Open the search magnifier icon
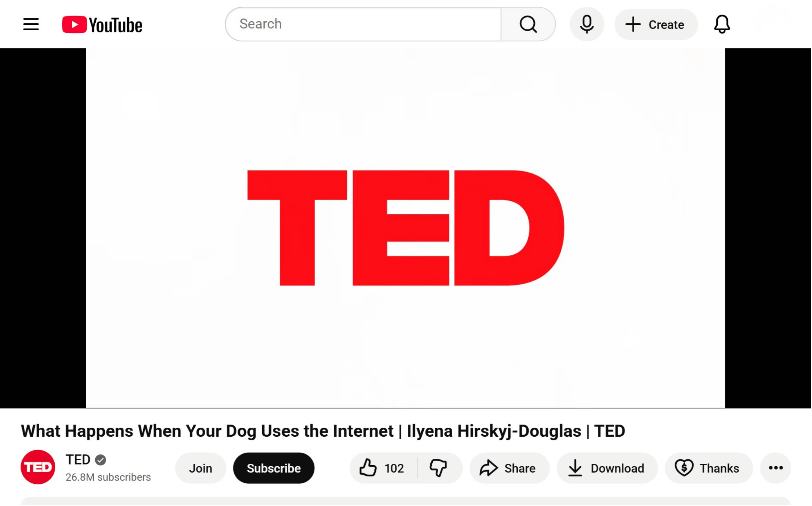The width and height of the screenshot is (812, 506). (527, 24)
